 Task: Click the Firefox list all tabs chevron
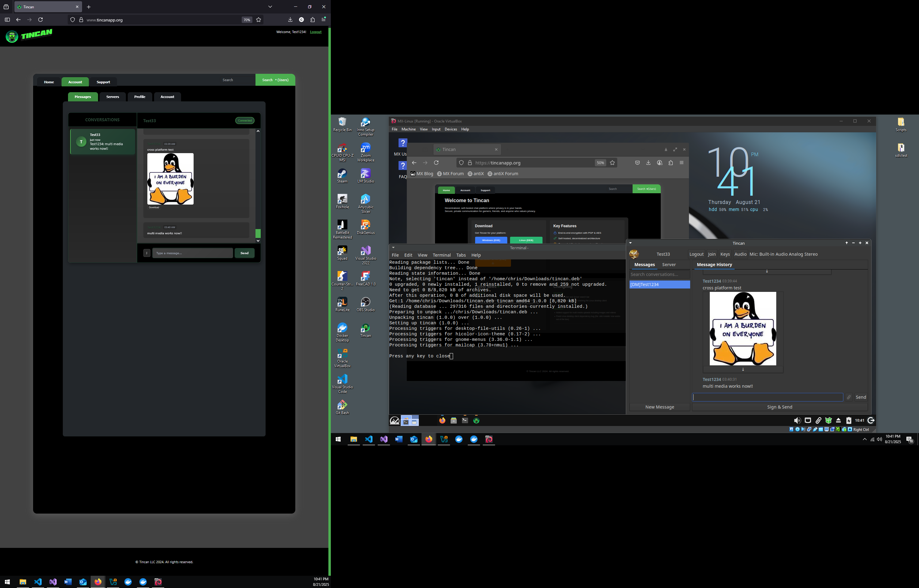[270, 7]
